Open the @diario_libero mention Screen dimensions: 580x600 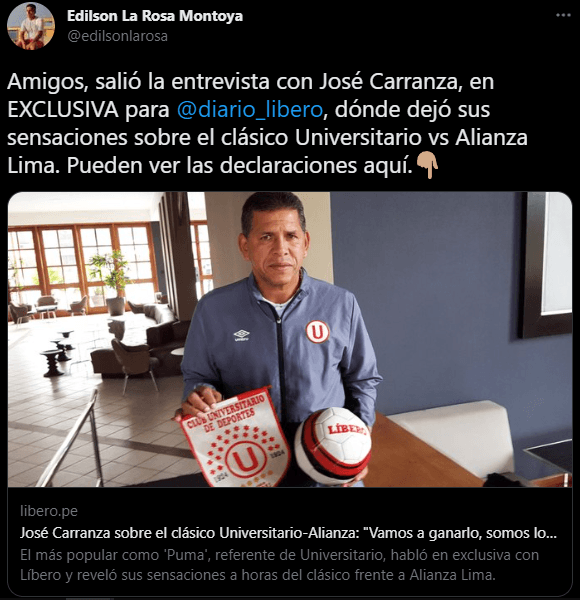coord(250,109)
